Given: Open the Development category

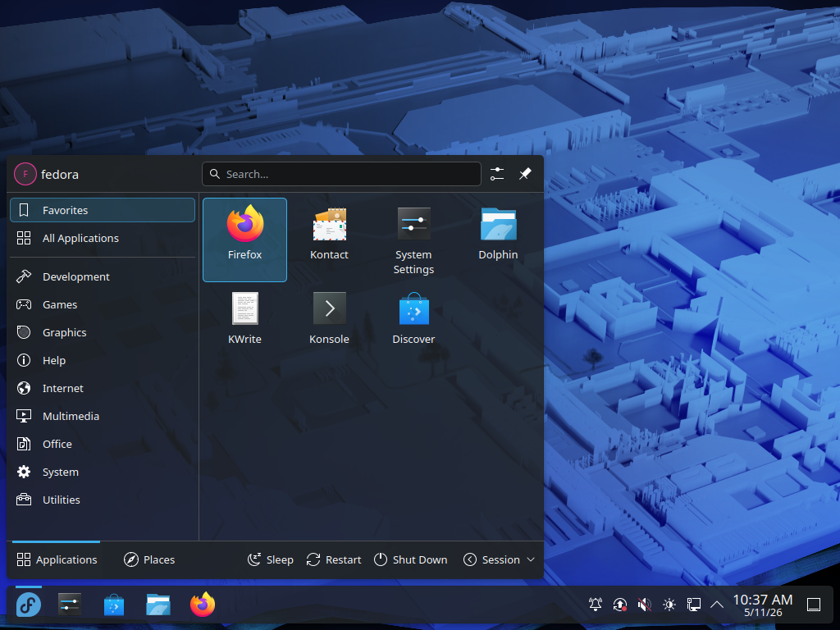Looking at the screenshot, I should coord(103,276).
